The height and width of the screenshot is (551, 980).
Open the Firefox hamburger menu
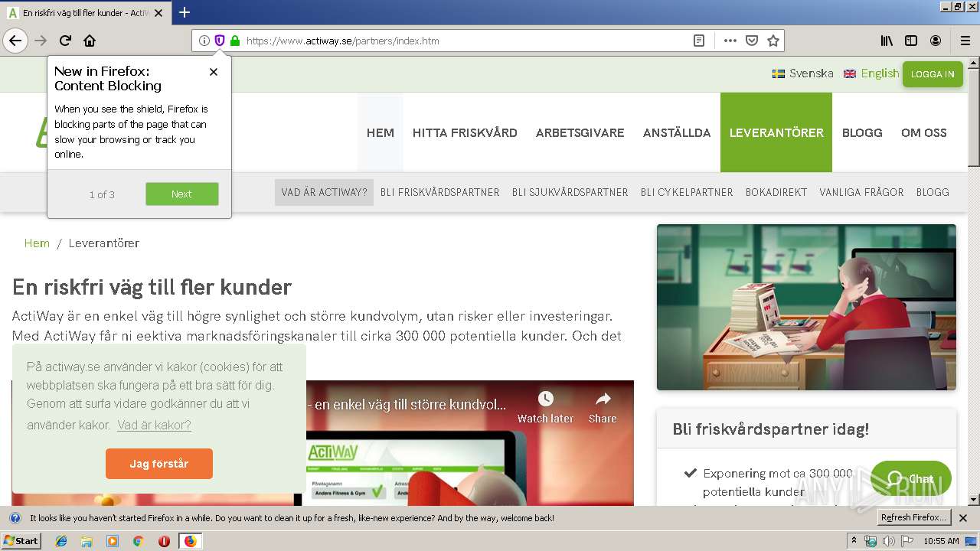965,41
